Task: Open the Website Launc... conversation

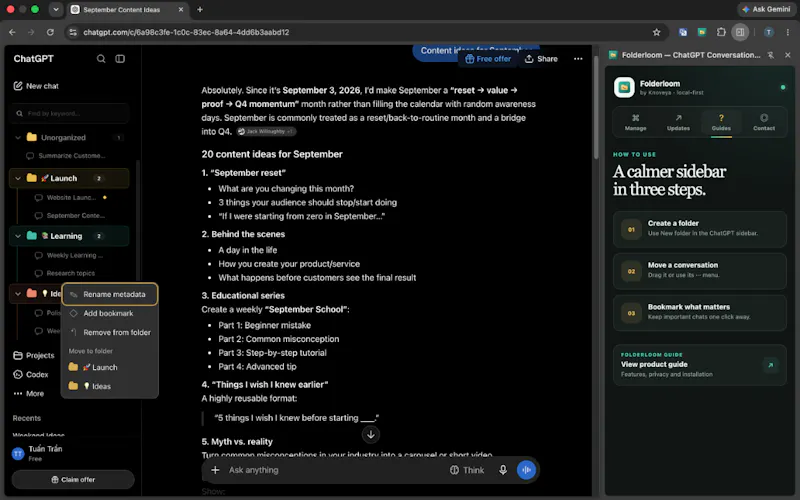Action: coord(71,197)
